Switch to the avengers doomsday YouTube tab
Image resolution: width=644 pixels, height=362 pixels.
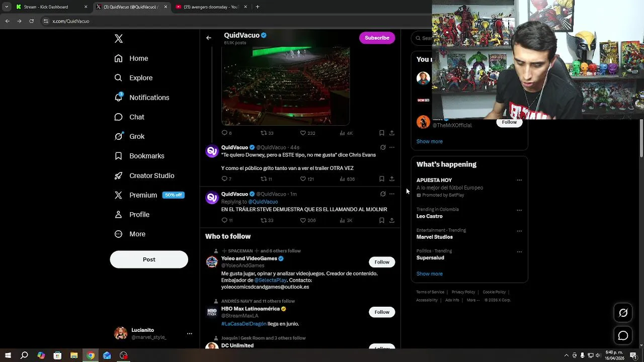[211, 7]
